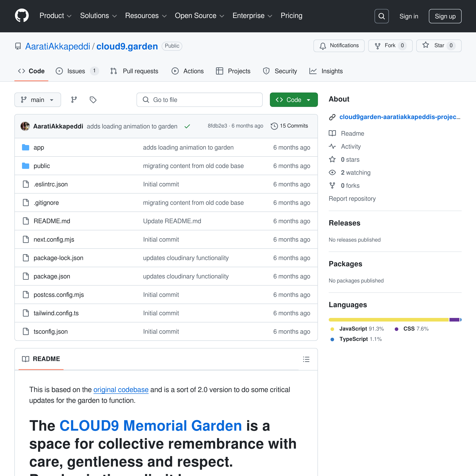
Task: Open the README.md file
Action: [x=52, y=221]
